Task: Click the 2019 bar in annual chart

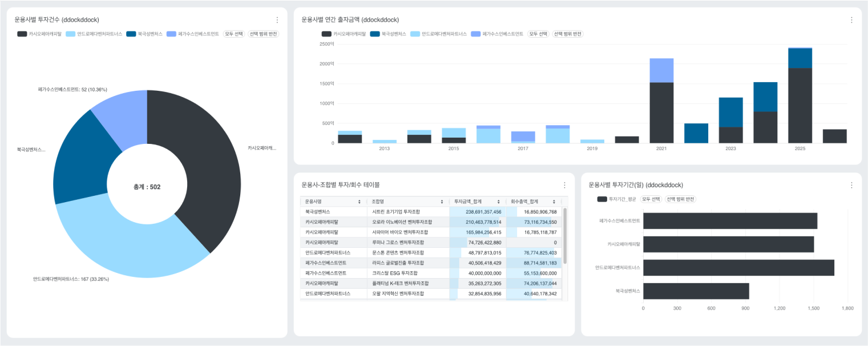Action: [592, 141]
